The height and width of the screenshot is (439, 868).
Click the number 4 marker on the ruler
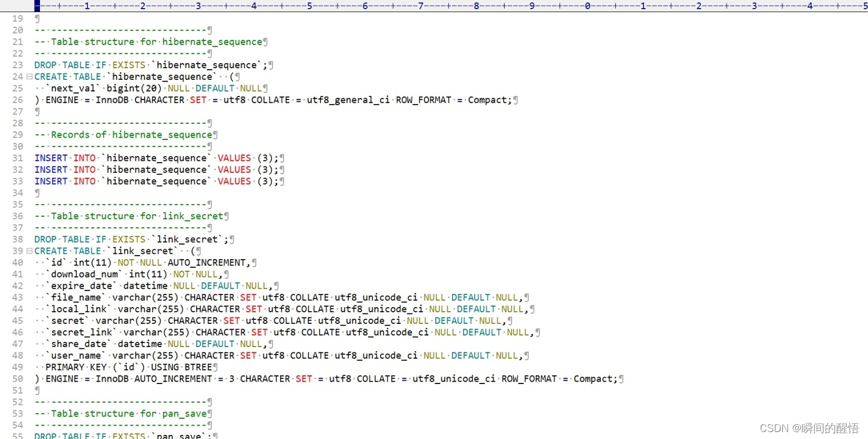tap(253, 6)
